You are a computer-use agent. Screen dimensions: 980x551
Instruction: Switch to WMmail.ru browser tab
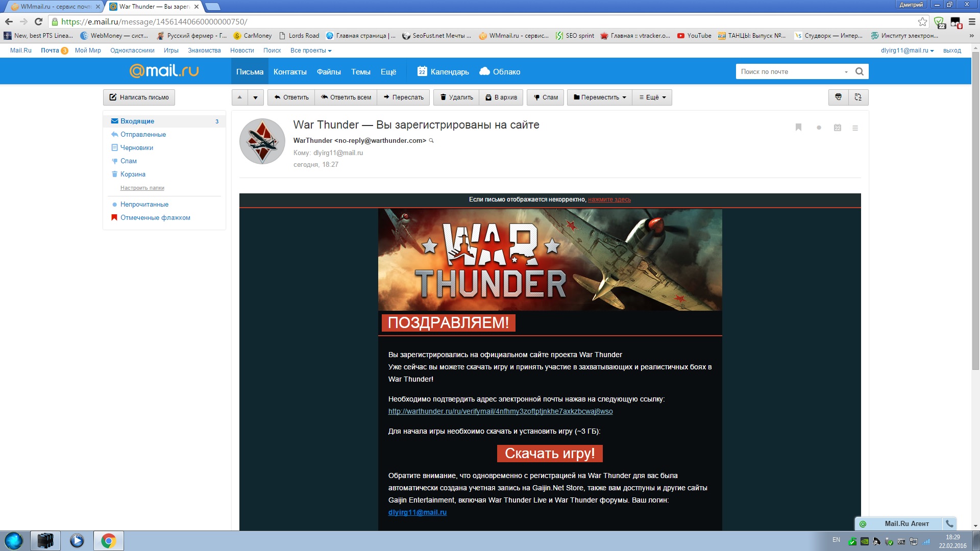coord(55,7)
